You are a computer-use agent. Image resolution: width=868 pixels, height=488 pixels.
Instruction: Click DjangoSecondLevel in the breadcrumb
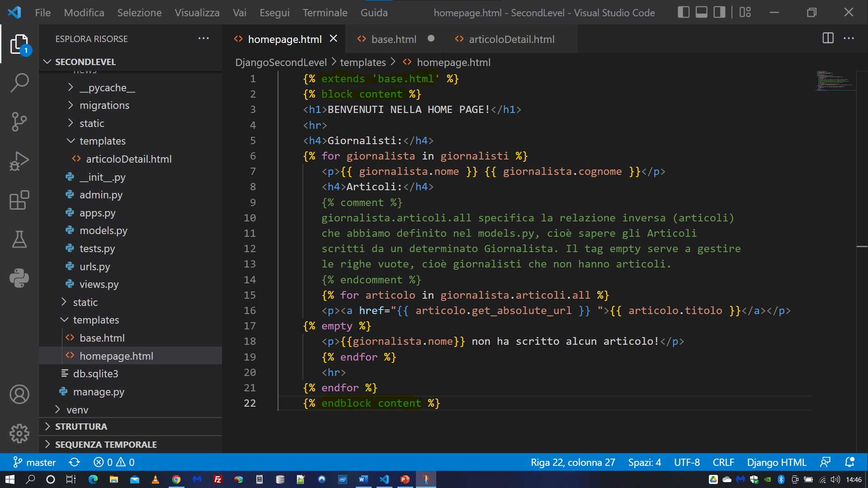(281, 62)
